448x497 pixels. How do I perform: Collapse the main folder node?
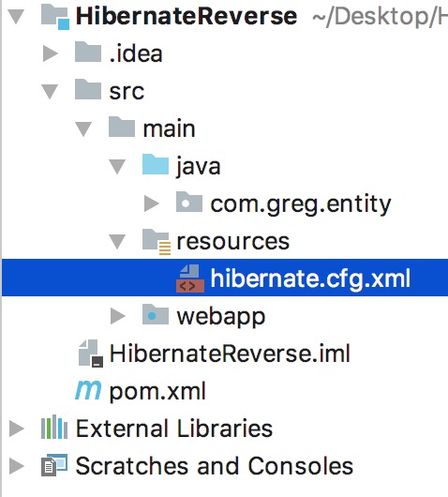point(83,129)
